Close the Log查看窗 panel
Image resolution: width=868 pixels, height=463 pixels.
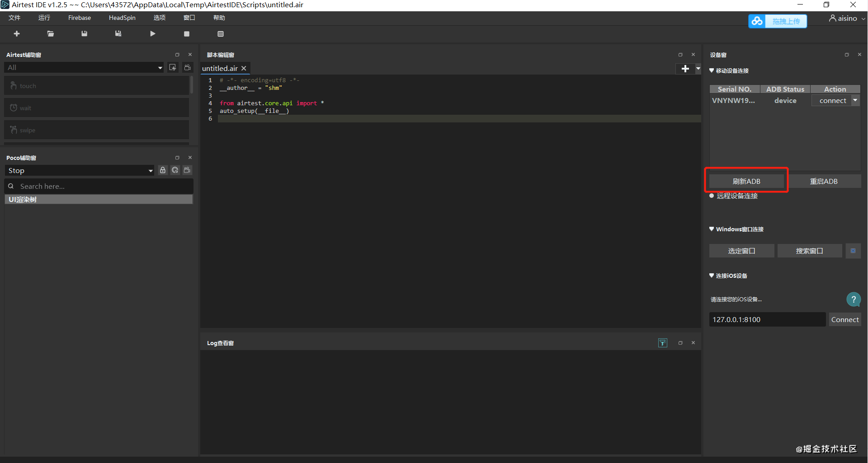tap(693, 343)
